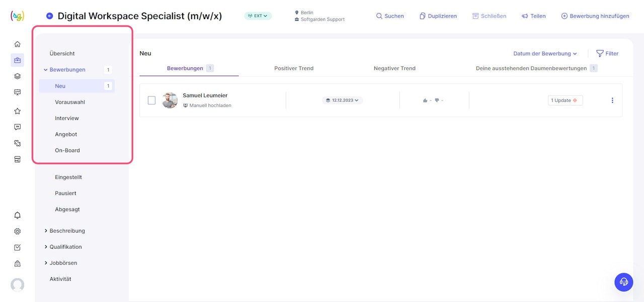
Task: Click the notifications bell icon
Action: [18, 216]
